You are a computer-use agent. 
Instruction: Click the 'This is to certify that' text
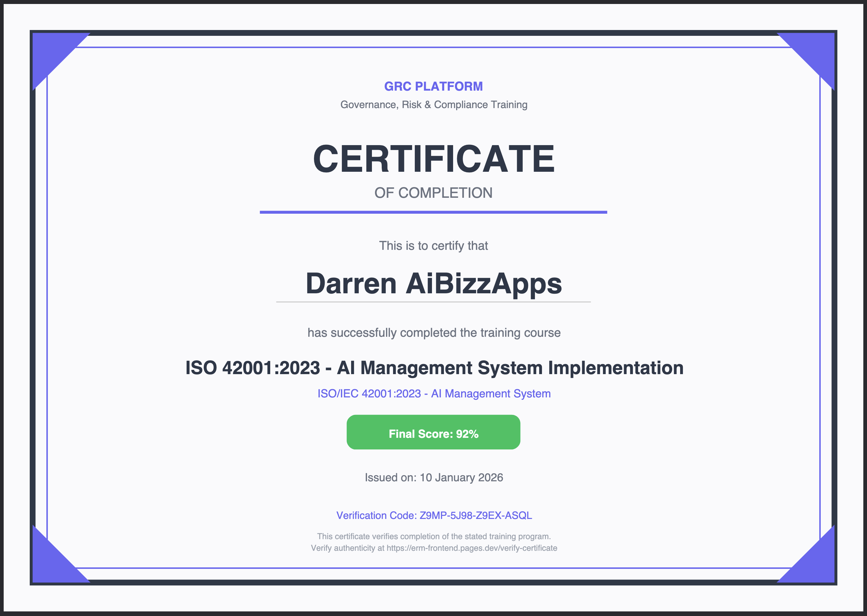(x=433, y=246)
